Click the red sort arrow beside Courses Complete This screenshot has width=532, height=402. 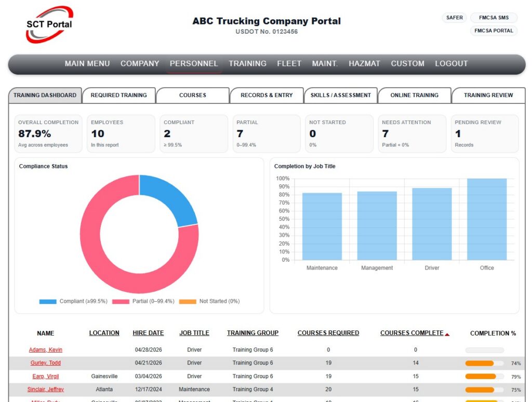pos(447,334)
